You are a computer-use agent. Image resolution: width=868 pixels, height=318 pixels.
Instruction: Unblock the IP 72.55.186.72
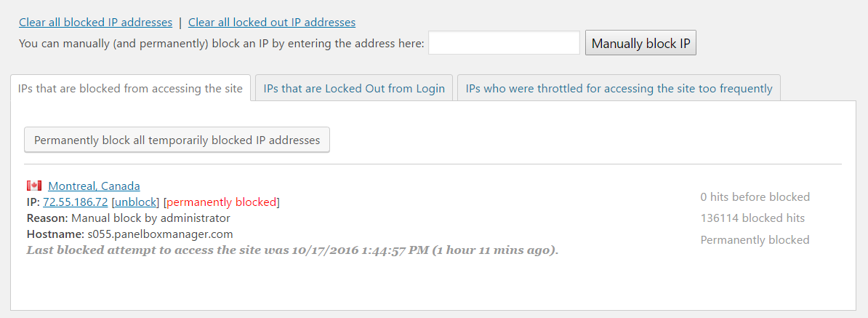[x=137, y=202]
